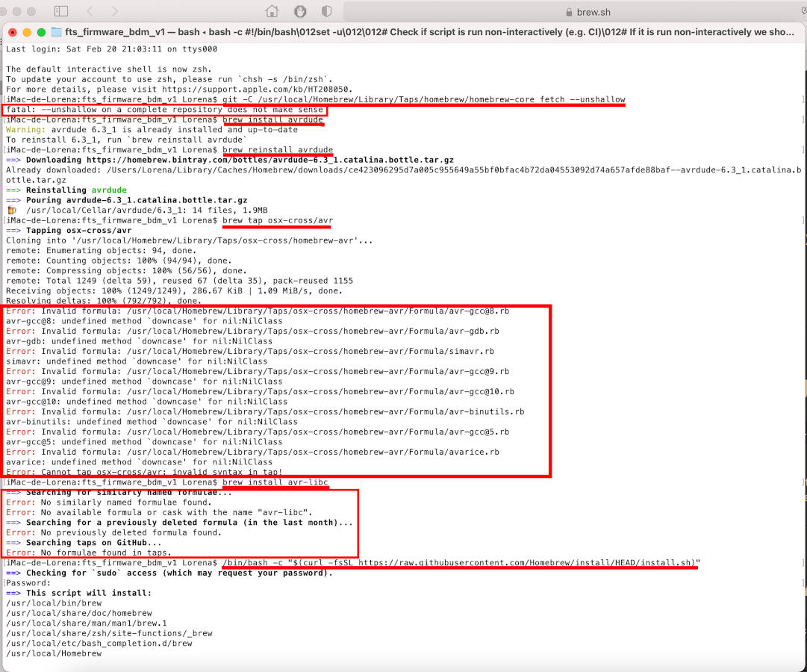
Task: Minimize the Terminal window
Action: pos(27,32)
